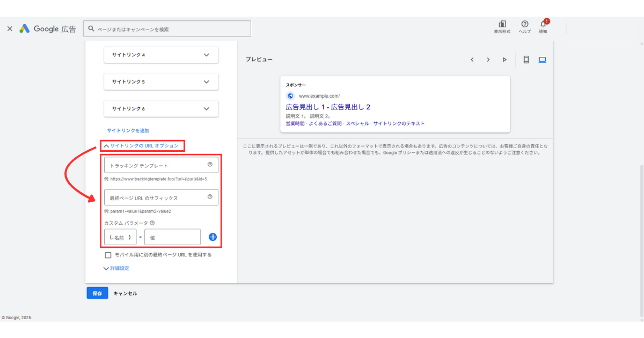Expand 詳細設定 section
The width and height of the screenshot is (644, 338).
116,268
